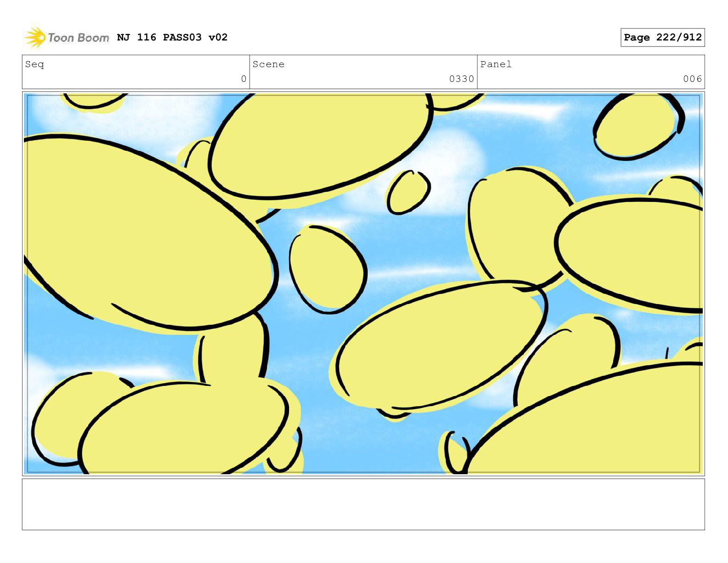Click the 'Scene' field label
The height and width of the screenshot is (563, 728).
268,64
